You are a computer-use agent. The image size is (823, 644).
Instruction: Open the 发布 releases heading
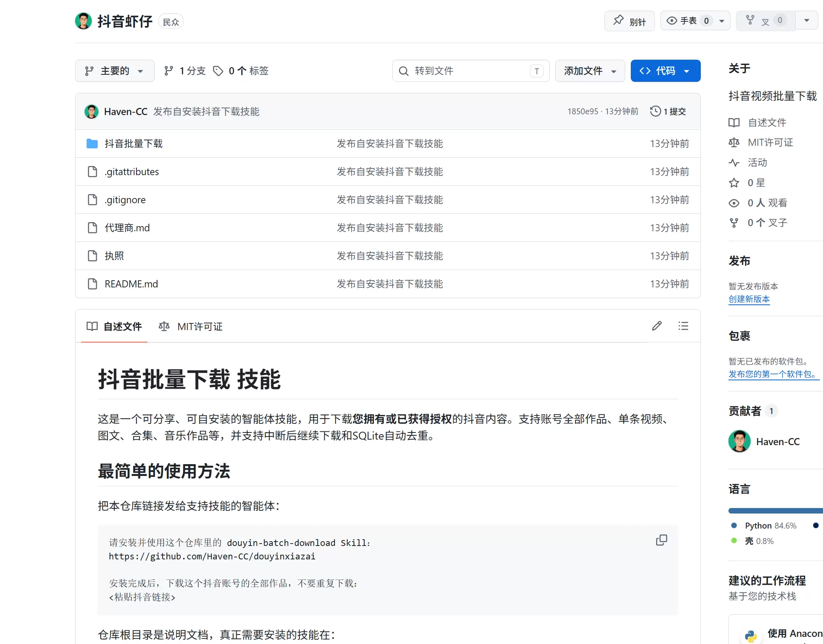click(740, 261)
